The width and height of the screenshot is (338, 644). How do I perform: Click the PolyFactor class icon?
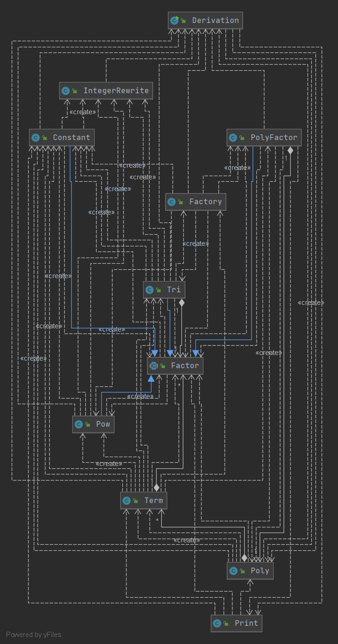[233, 138]
